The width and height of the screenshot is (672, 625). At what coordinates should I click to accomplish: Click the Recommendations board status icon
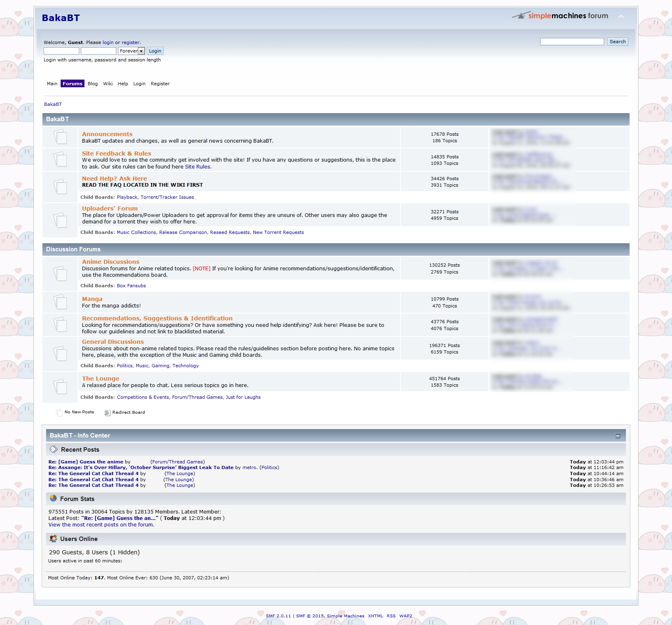click(60, 324)
